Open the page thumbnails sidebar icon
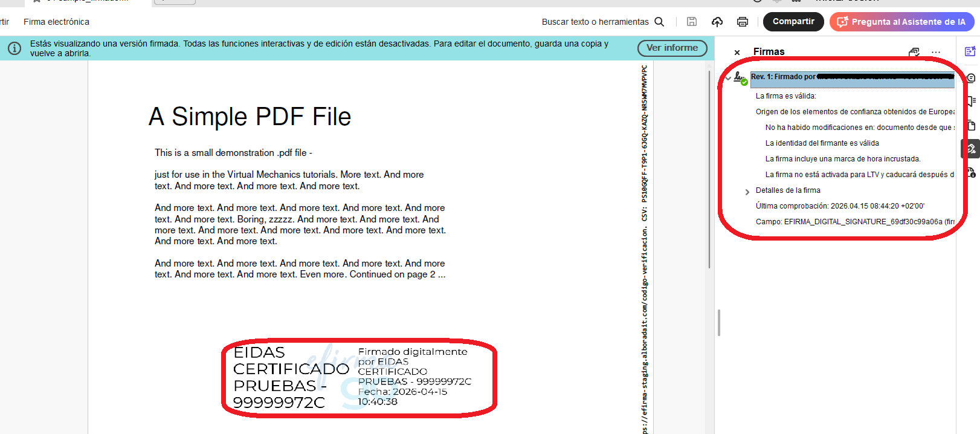980x434 pixels. click(x=971, y=125)
